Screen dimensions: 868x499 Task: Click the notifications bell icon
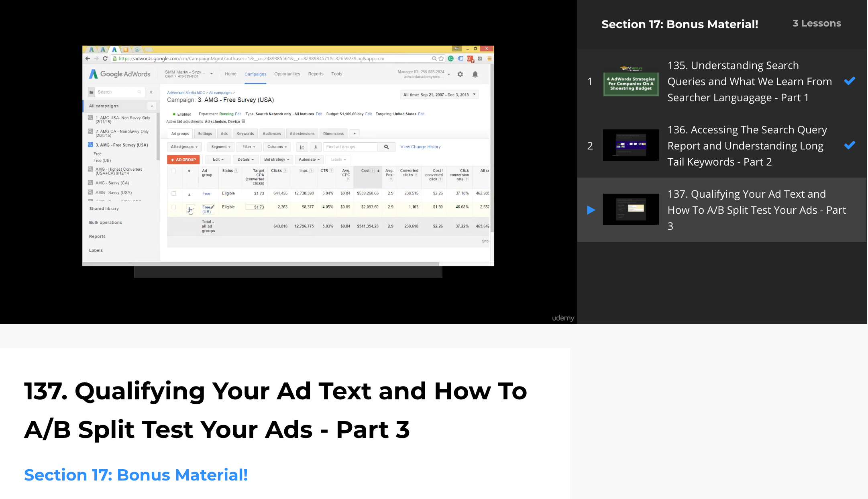(475, 74)
